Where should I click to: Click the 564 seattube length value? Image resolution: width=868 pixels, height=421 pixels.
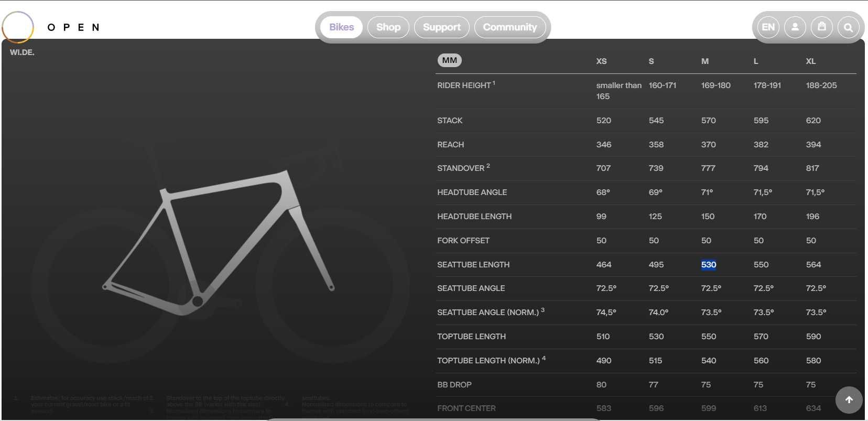click(x=813, y=265)
